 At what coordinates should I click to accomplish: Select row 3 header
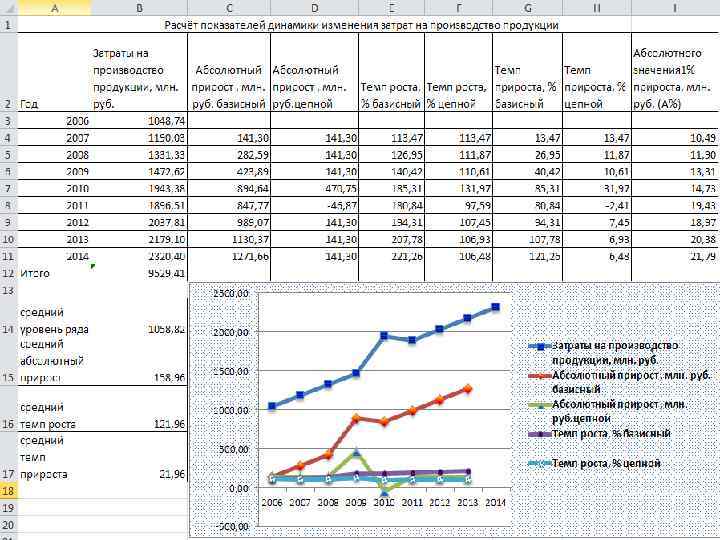coord(8,120)
